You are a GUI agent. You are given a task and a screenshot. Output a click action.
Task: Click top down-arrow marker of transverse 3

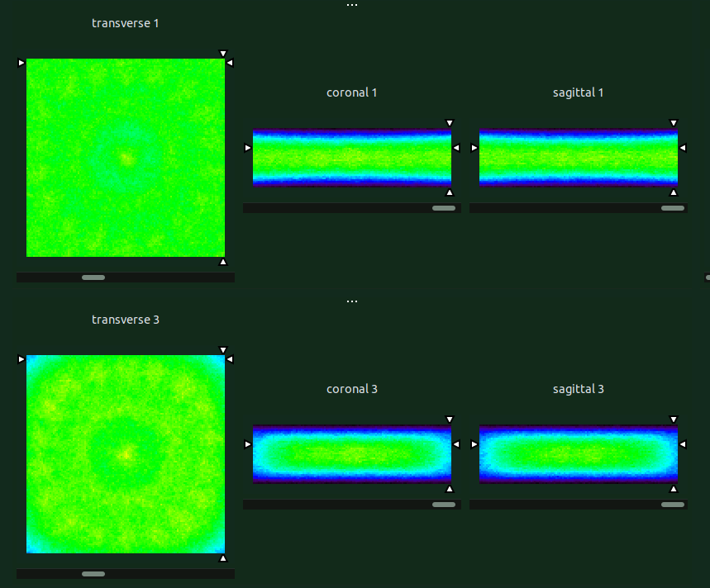tap(223, 350)
